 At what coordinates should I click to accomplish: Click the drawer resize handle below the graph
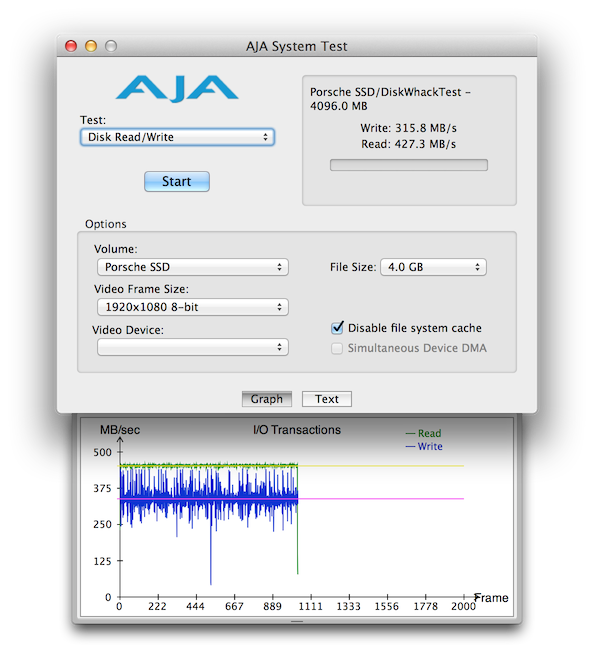[297, 621]
